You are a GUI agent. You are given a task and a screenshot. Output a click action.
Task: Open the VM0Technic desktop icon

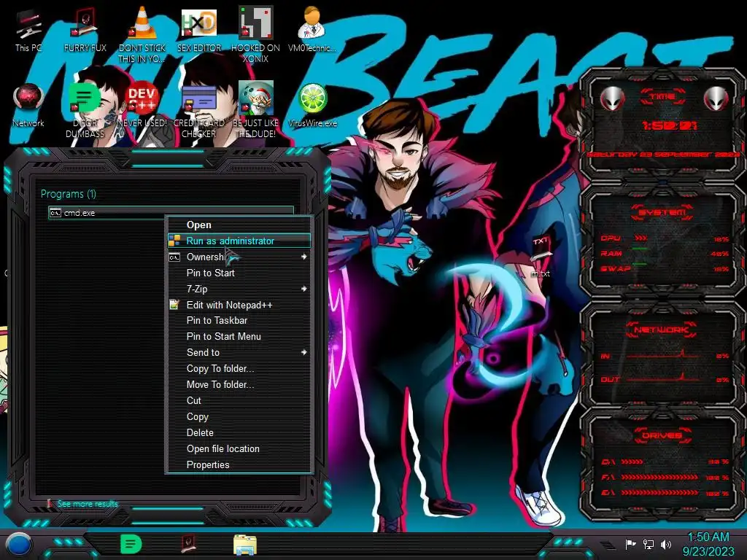(312, 29)
